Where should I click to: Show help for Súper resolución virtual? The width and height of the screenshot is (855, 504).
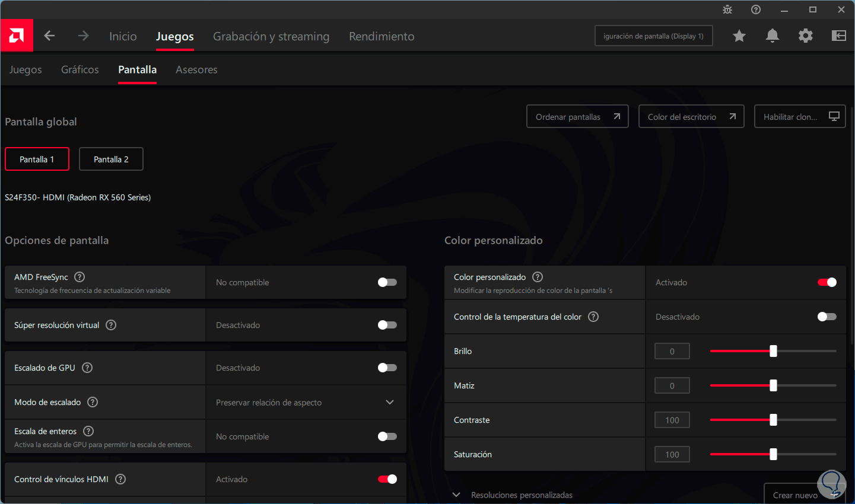111,325
